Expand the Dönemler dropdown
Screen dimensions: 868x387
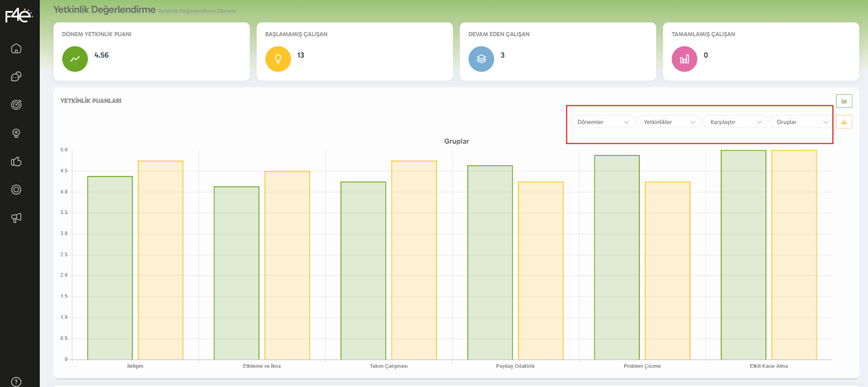click(x=602, y=122)
